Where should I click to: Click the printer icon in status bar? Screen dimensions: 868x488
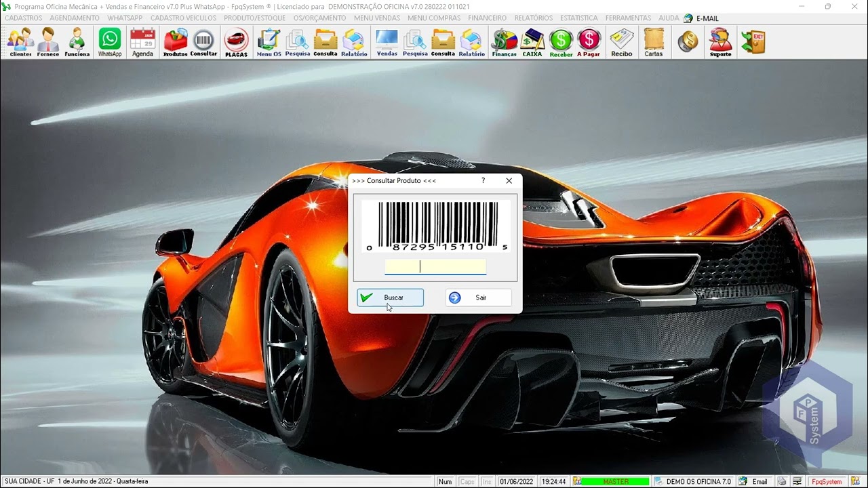point(782,481)
